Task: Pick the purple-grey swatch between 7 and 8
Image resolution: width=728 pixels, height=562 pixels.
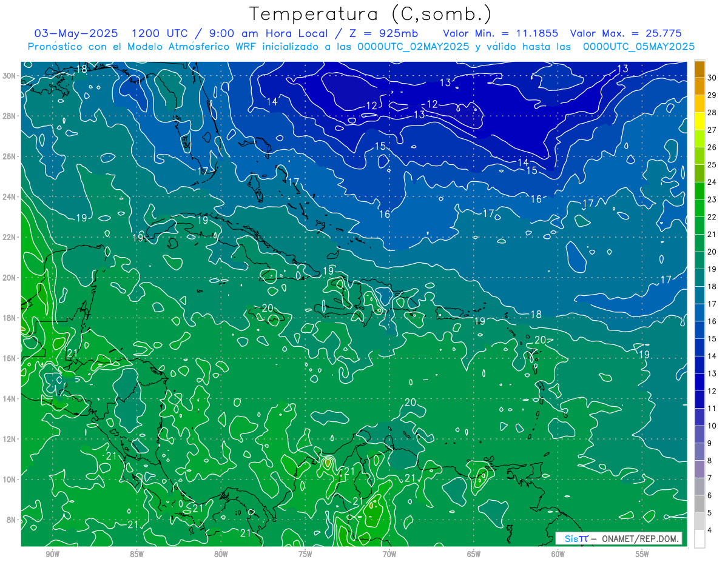Action: click(699, 469)
